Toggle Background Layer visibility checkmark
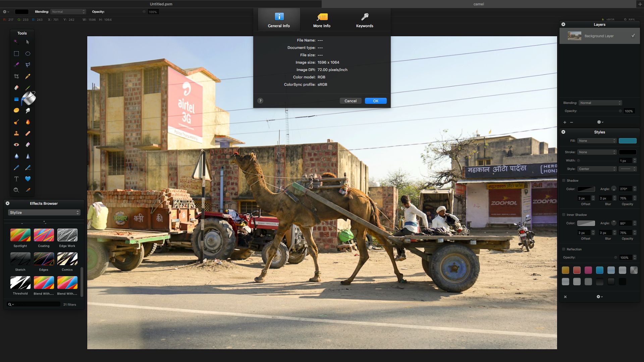 633,36
